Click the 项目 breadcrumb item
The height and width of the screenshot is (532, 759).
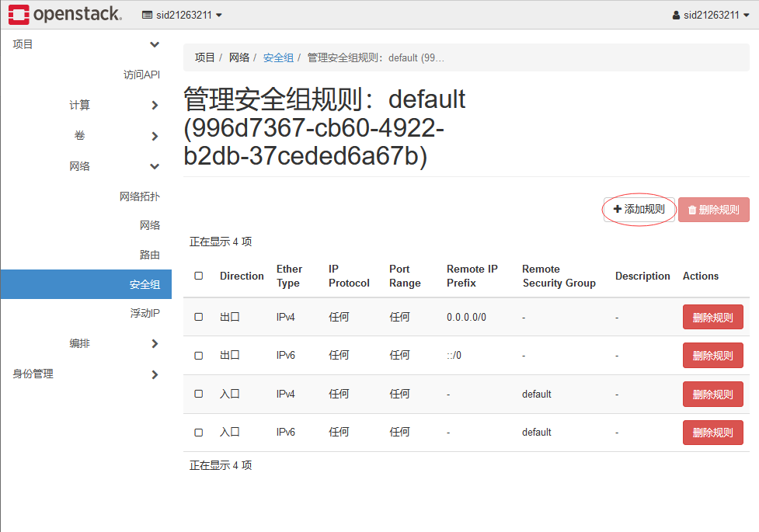coord(204,58)
